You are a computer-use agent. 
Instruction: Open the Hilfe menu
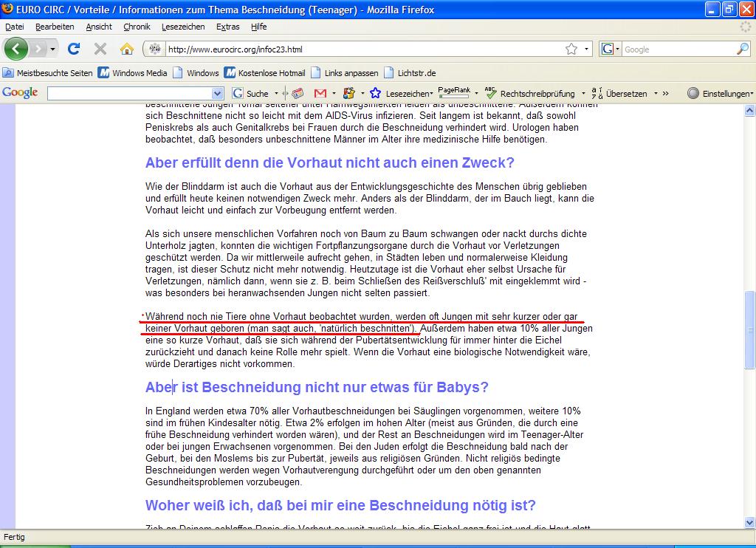[259, 27]
